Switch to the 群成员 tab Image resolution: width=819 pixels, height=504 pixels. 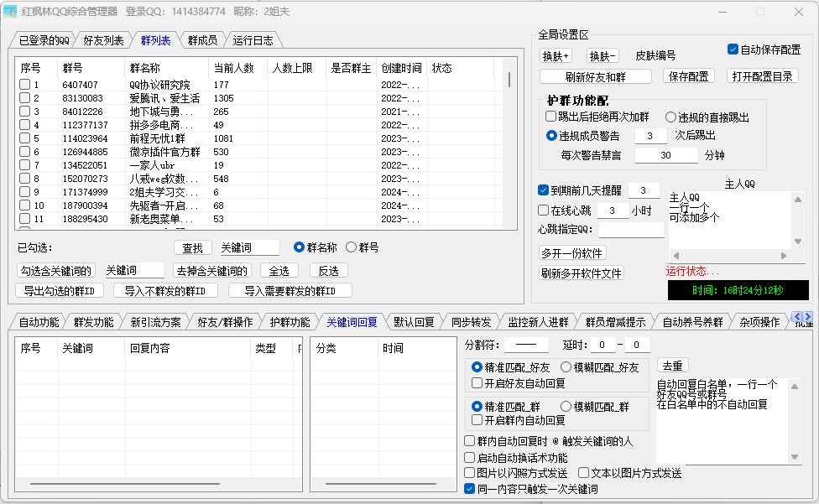pyautogui.click(x=202, y=40)
